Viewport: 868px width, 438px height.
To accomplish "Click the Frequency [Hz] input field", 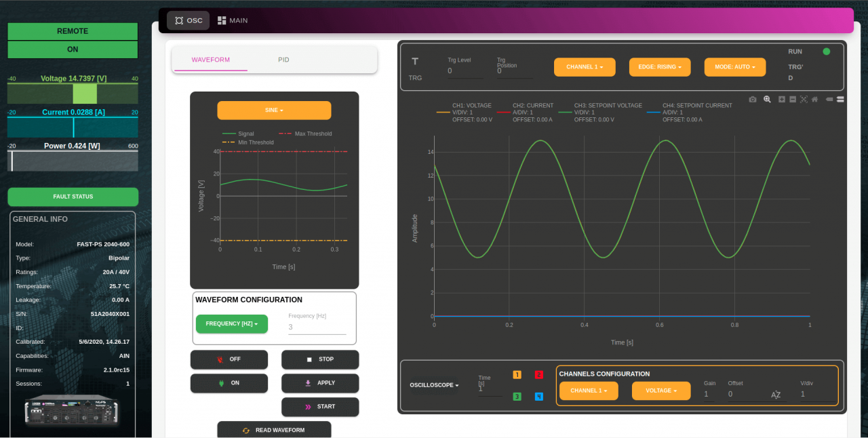I will click(317, 327).
